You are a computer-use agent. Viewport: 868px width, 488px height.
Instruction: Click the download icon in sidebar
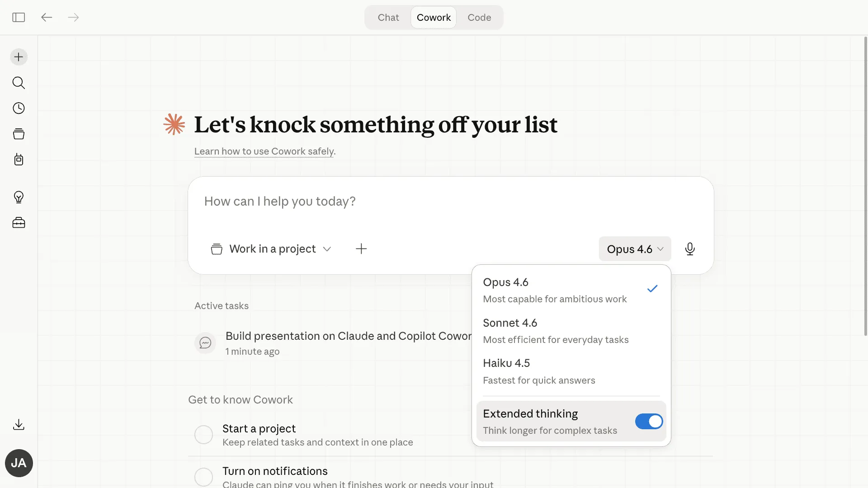tap(19, 425)
